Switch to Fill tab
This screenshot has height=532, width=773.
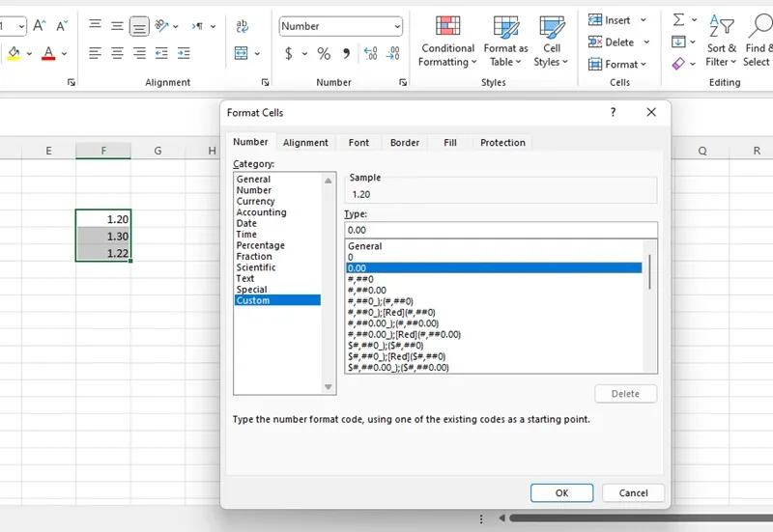(x=450, y=142)
